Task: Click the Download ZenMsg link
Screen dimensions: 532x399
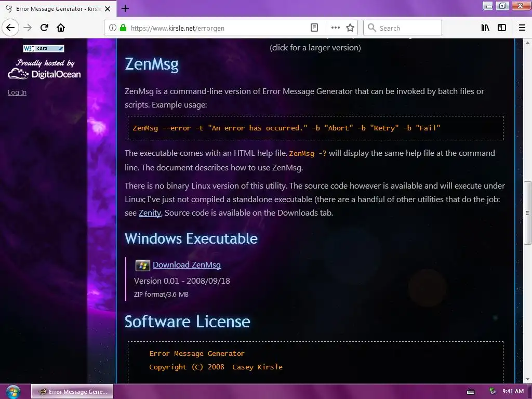Action: point(187,265)
